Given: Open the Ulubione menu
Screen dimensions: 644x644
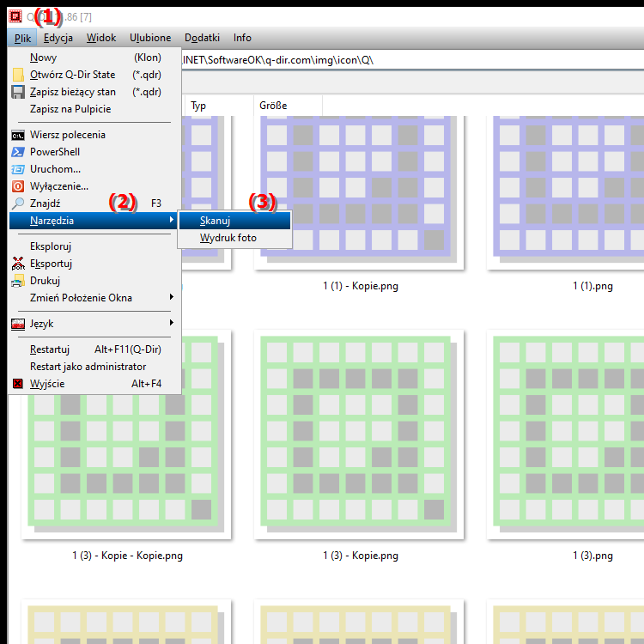Looking at the screenshot, I should 150,38.
